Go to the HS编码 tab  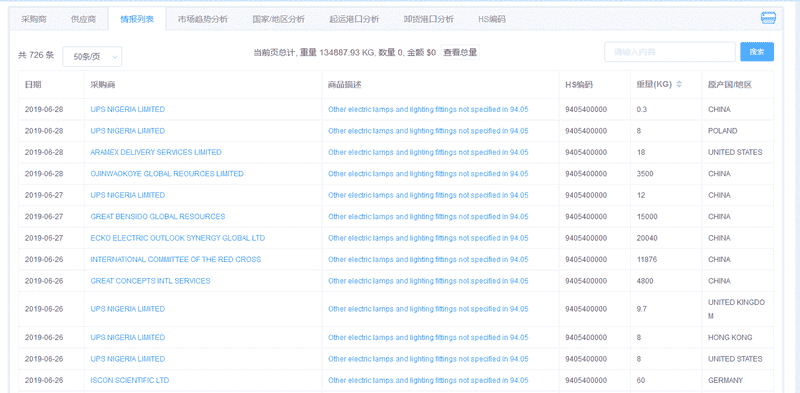coord(492,19)
